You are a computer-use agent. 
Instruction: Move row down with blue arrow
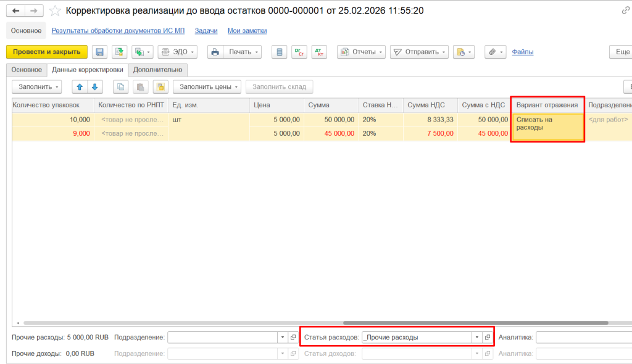click(x=94, y=87)
